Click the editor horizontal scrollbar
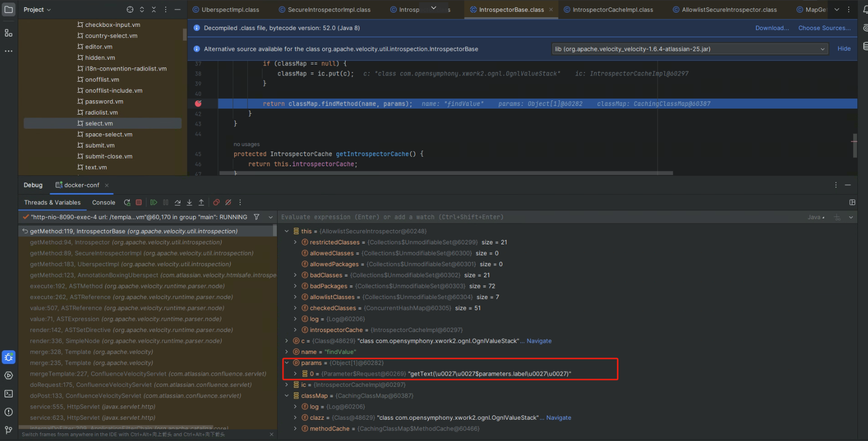This screenshot has width=868, height=441. coord(446,173)
